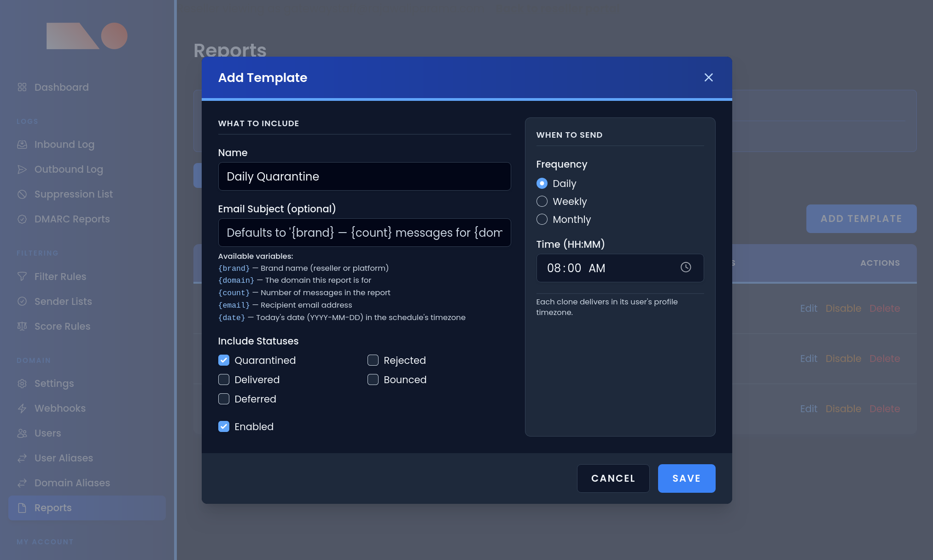Select Daily frequency radio button
This screenshot has height=560, width=933.
tap(542, 183)
